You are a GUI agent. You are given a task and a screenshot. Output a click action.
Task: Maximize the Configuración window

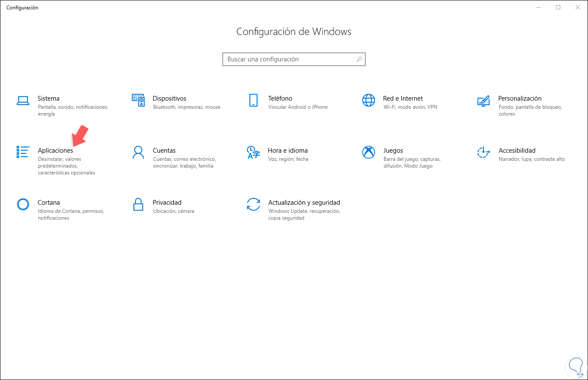pos(558,7)
